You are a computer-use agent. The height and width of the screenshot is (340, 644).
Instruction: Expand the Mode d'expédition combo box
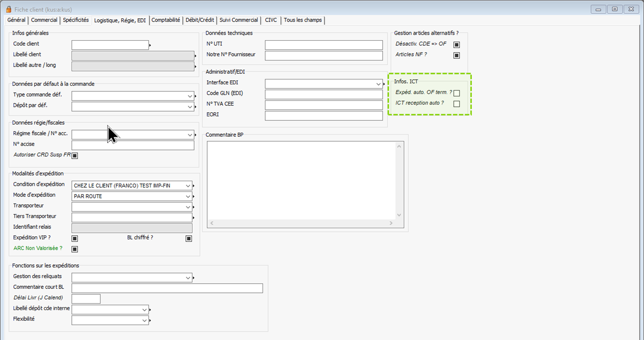[188, 197]
